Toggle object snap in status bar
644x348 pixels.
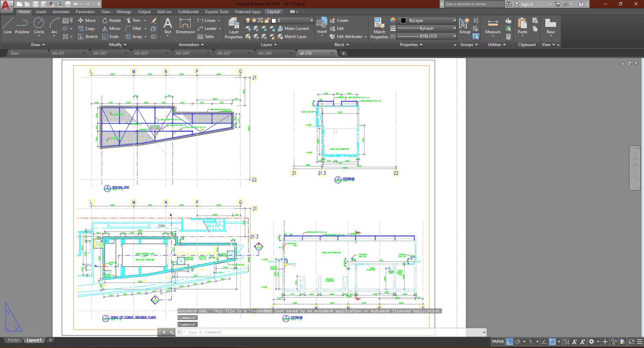pos(552,342)
